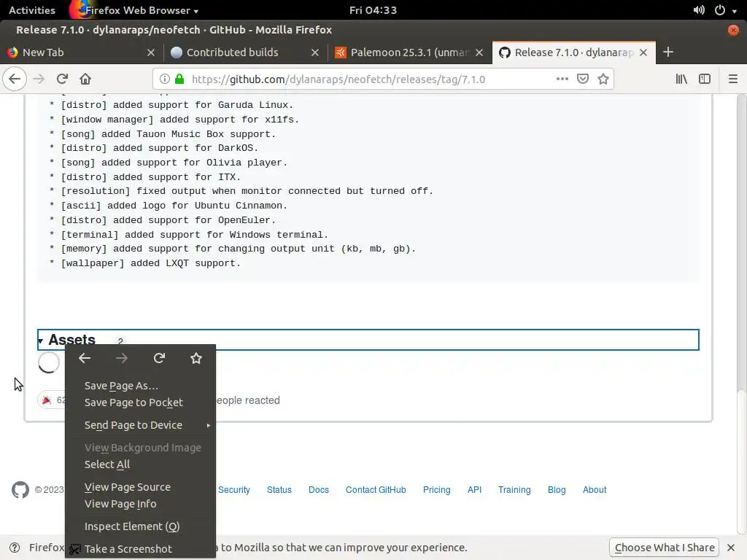Open a new tab with plus button

point(668,52)
